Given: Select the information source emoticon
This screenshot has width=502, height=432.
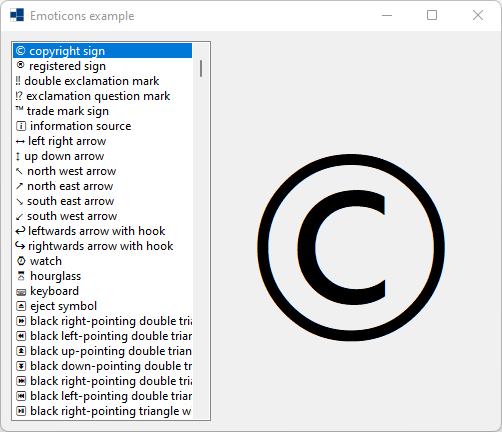Looking at the screenshot, I should pos(102,126).
